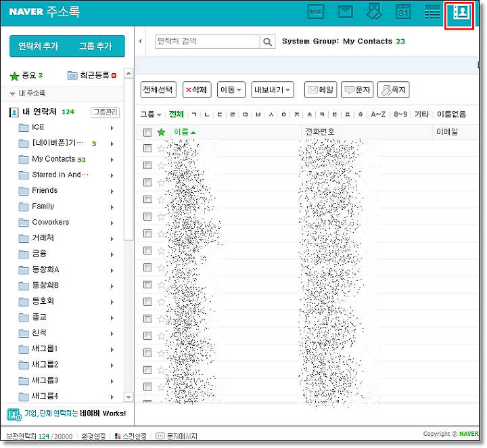This screenshot has width=487, height=448.
Task: Click the 메일 button
Action: [321, 90]
